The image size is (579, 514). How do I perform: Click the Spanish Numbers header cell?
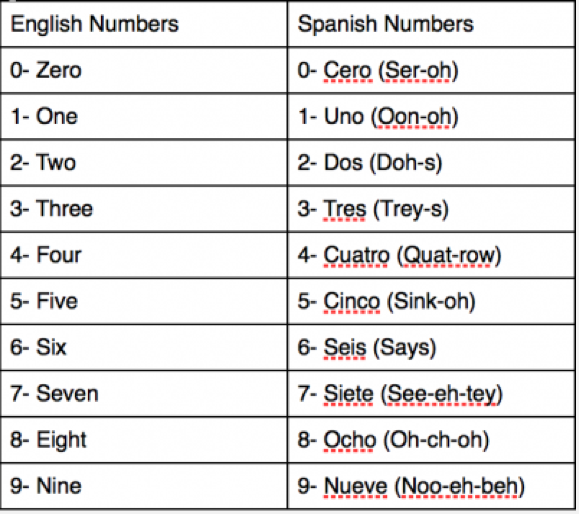point(431,24)
